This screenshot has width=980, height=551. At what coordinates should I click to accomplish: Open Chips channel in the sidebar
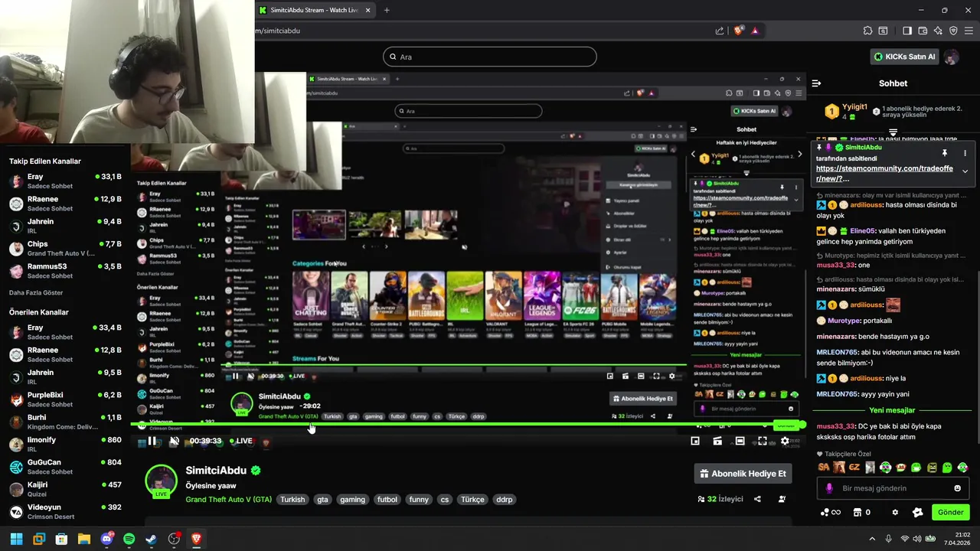coord(65,248)
